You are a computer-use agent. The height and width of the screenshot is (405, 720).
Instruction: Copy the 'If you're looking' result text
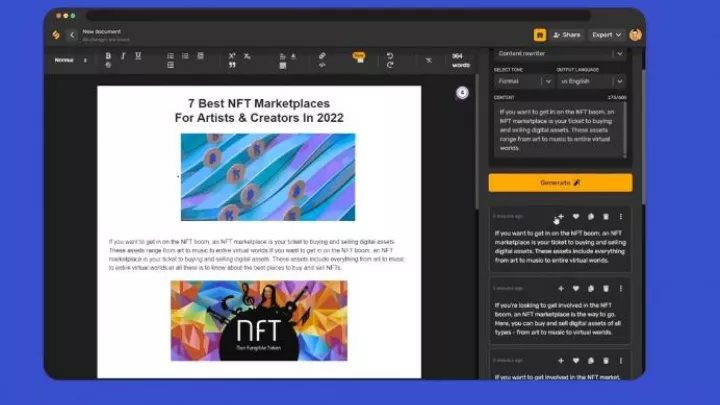pyautogui.click(x=591, y=288)
